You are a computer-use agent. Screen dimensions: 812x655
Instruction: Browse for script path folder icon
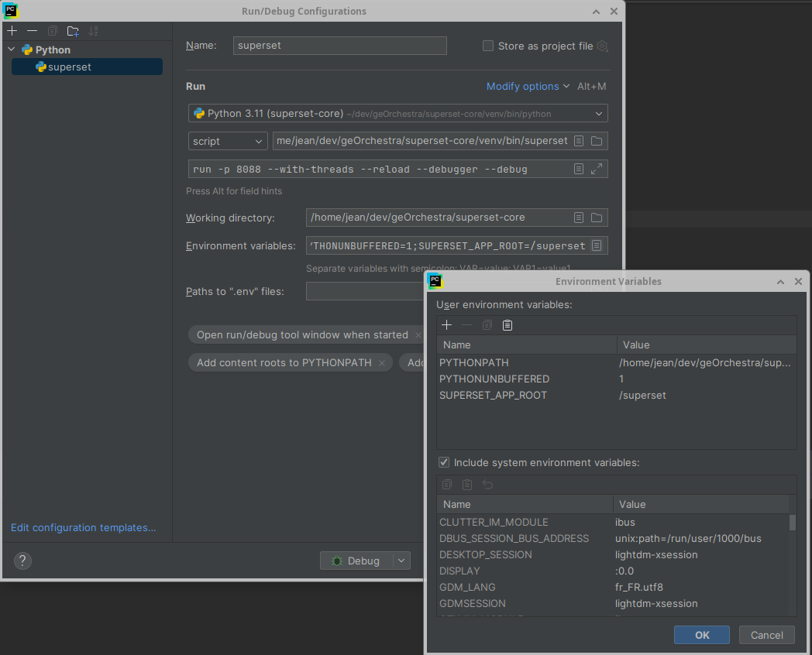597,141
